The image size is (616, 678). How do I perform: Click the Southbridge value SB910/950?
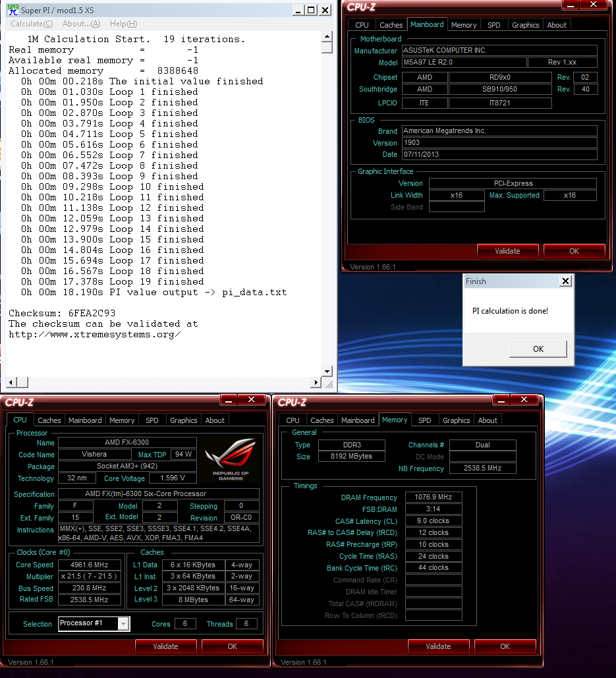499,89
